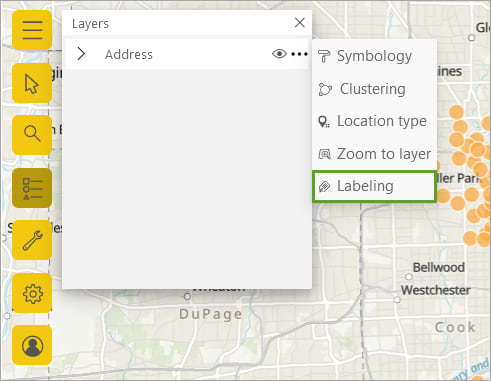The width and height of the screenshot is (491, 381).
Task: Open the gear settings button
Action: click(32, 293)
